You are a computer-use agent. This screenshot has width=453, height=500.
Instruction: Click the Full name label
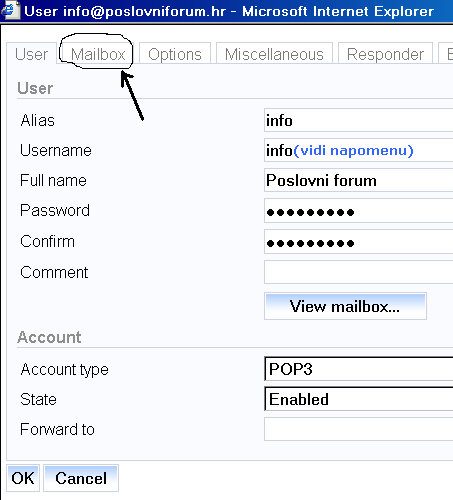53,180
